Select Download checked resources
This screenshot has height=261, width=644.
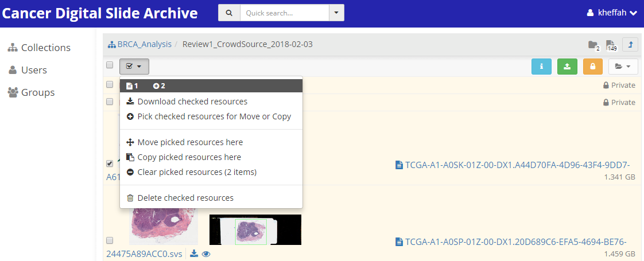[211, 102]
